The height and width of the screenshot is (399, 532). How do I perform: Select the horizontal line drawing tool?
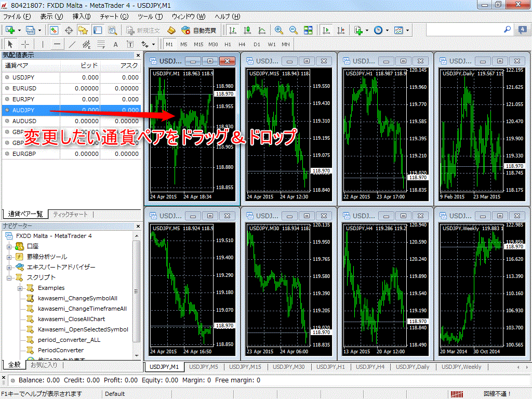point(57,44)
